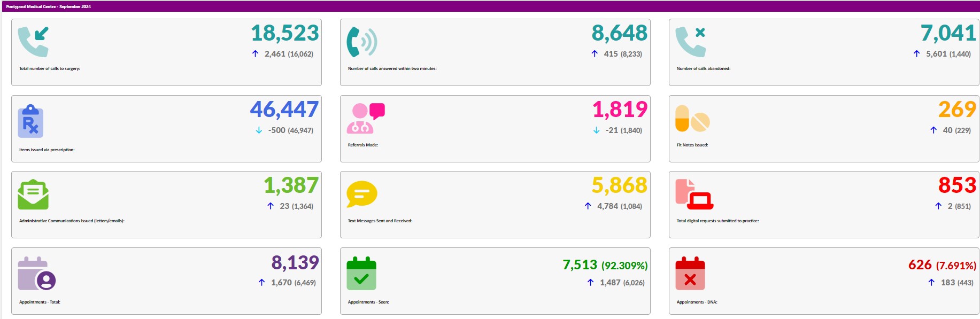The width and height of the screenshot is (980, 319).
Task: Click the prescription clipboard Rx icon
Action: (x=30, y=121)
